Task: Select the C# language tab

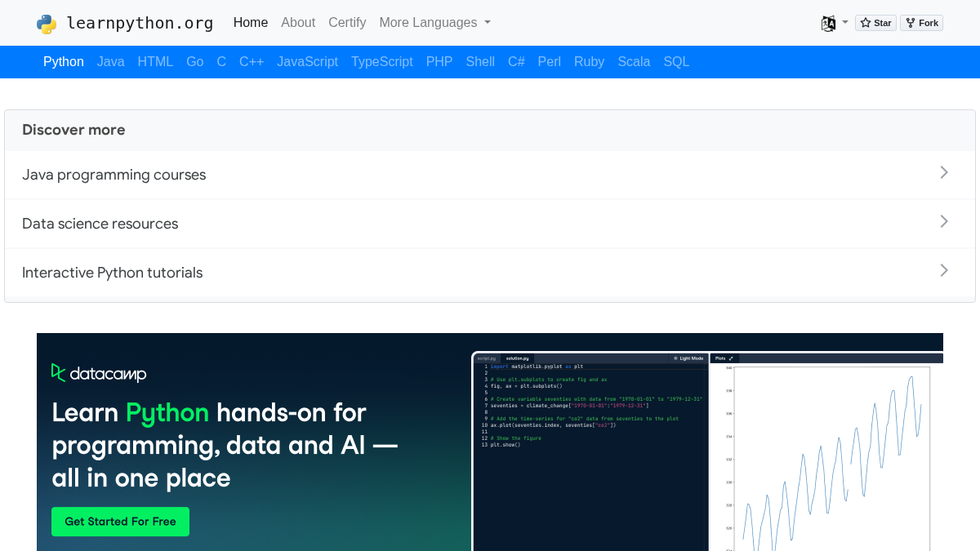Action: pos(516,62)
